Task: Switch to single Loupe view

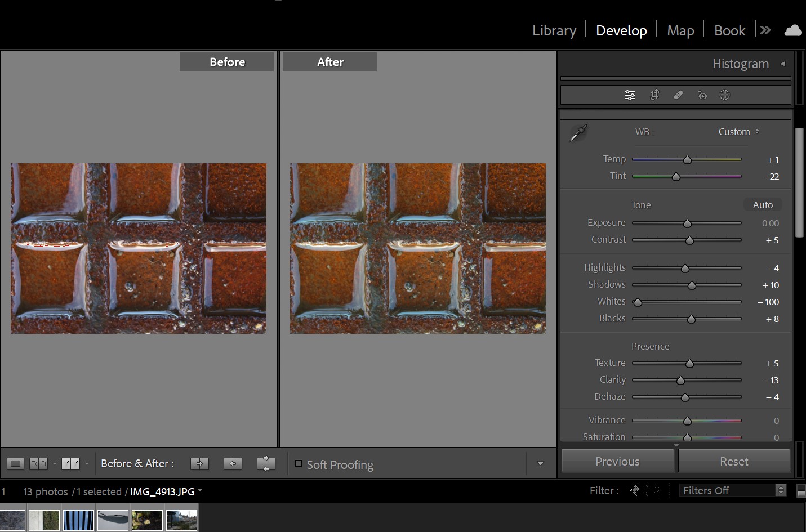Action: [x=16, y=463]
